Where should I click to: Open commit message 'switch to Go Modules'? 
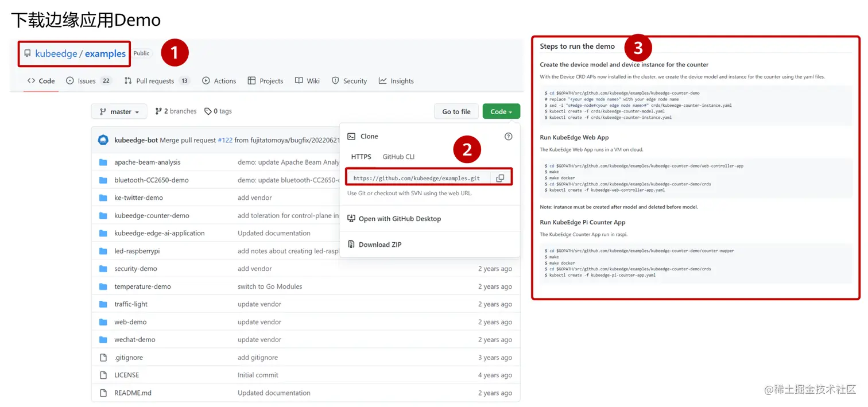pyautogui.click(x=270, y=286)
